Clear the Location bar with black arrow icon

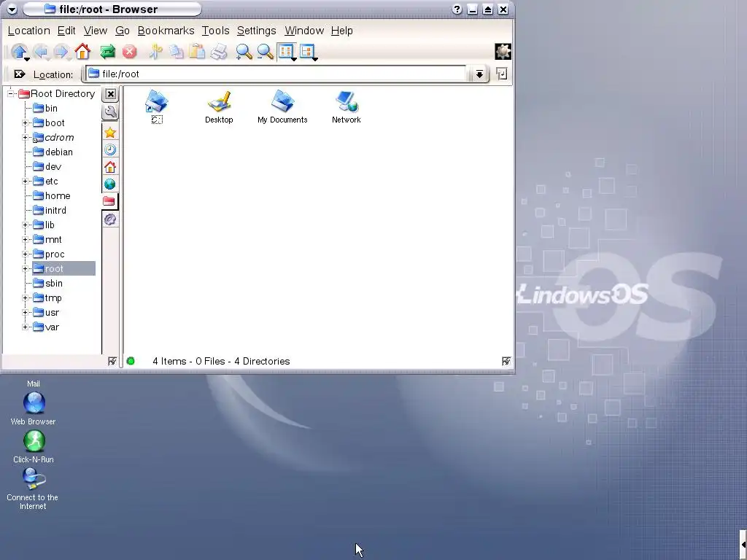point(19,74)
